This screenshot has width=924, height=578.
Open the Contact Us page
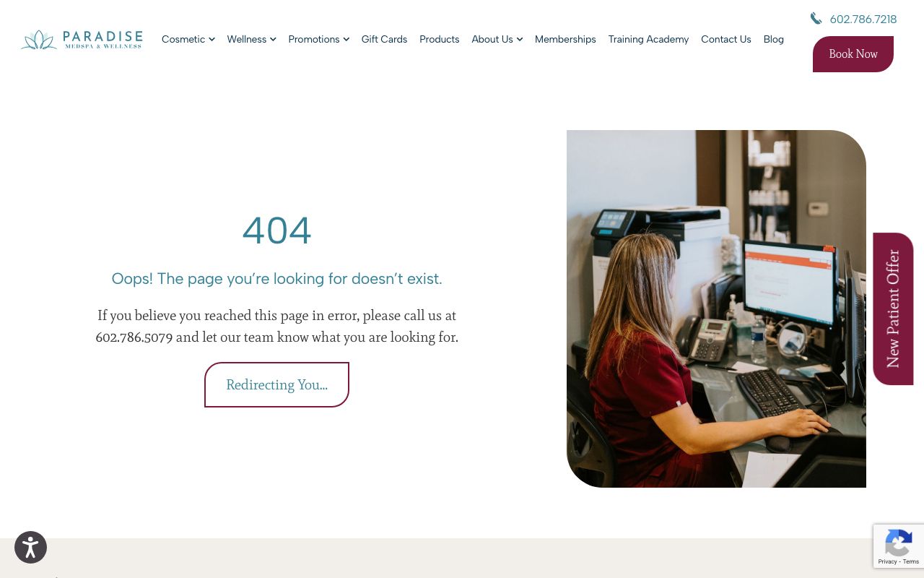(725, 39)
